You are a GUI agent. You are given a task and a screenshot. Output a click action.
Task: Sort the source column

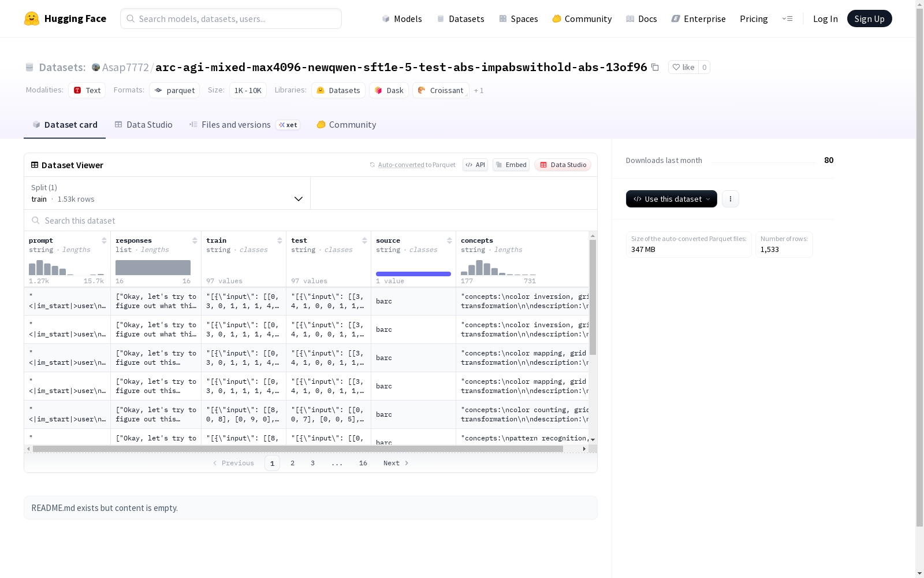449,240
